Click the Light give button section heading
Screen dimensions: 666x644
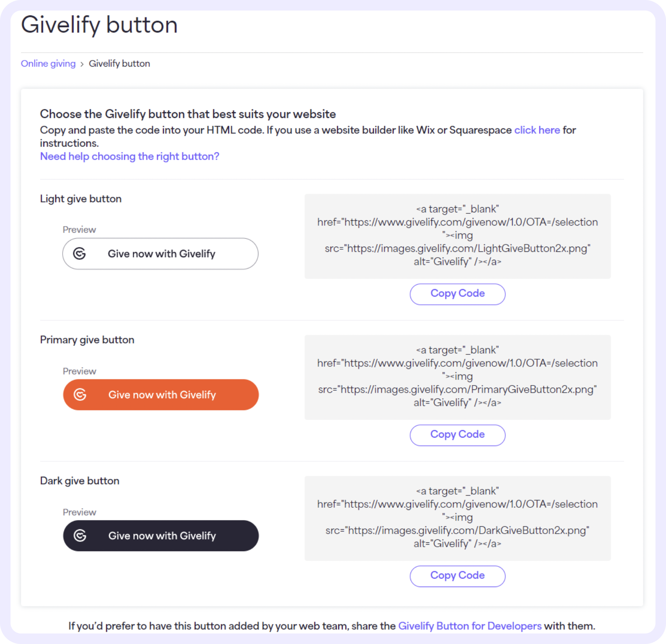pyautogui.click(x=80, y=198)
